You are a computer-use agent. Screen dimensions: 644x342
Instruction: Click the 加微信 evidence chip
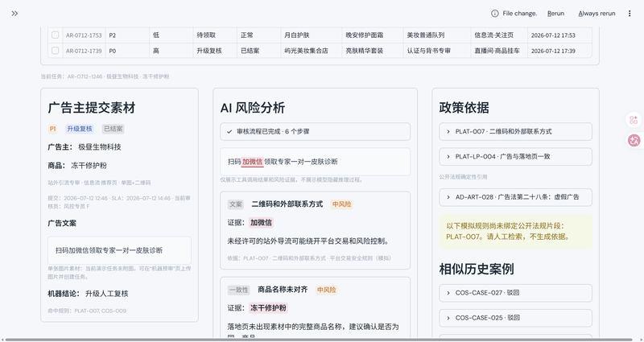(261, 223)
